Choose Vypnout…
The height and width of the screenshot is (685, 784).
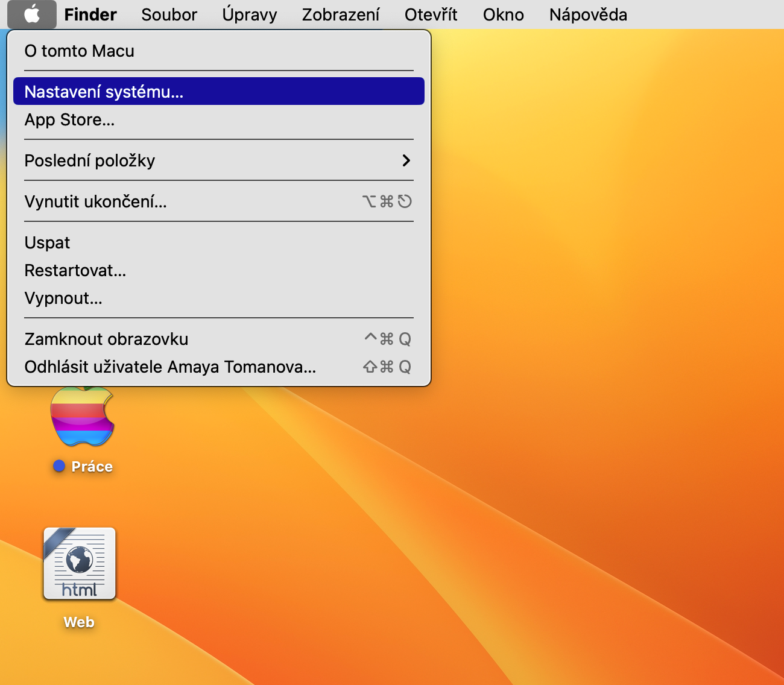[x=219, y=298]
